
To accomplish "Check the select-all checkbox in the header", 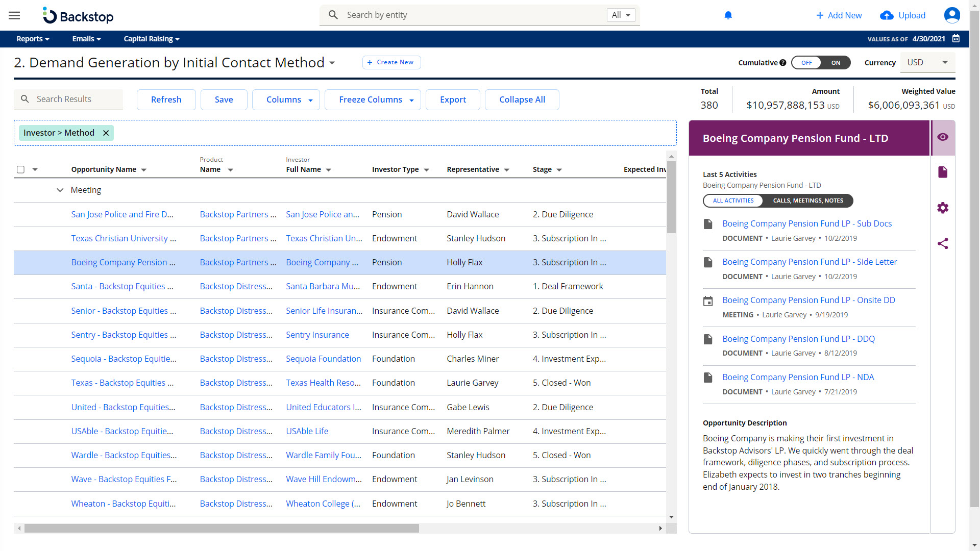I will click(x=20, y=169).
